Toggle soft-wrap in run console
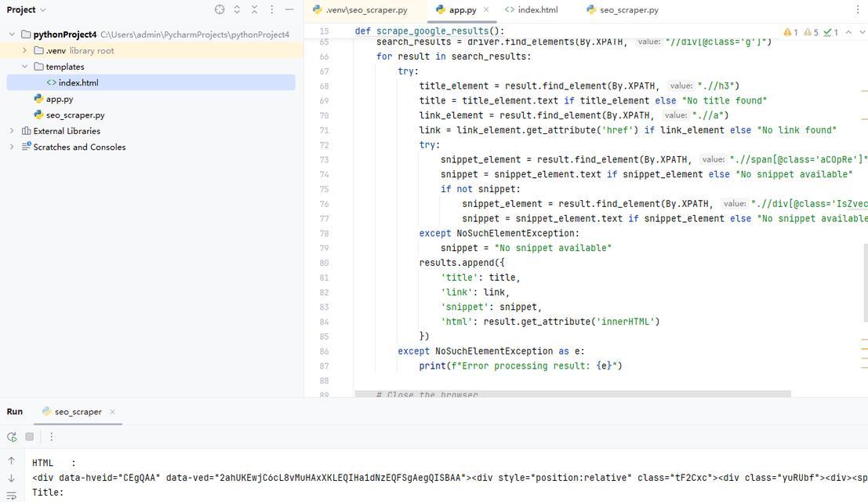 point(12,496)
